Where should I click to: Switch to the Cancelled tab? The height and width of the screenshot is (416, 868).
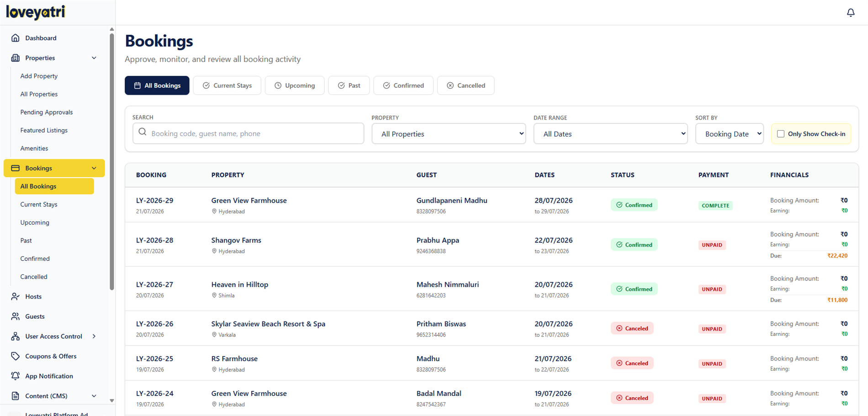point(466,85)
